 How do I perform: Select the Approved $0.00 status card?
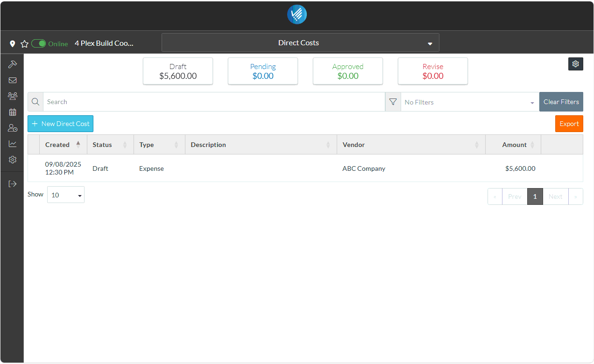[348, 71]
